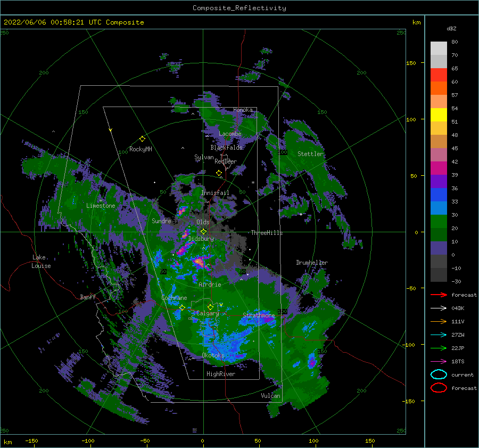
Task: Click the yellow diamond marker beside RockyMH
Action: 142,139
